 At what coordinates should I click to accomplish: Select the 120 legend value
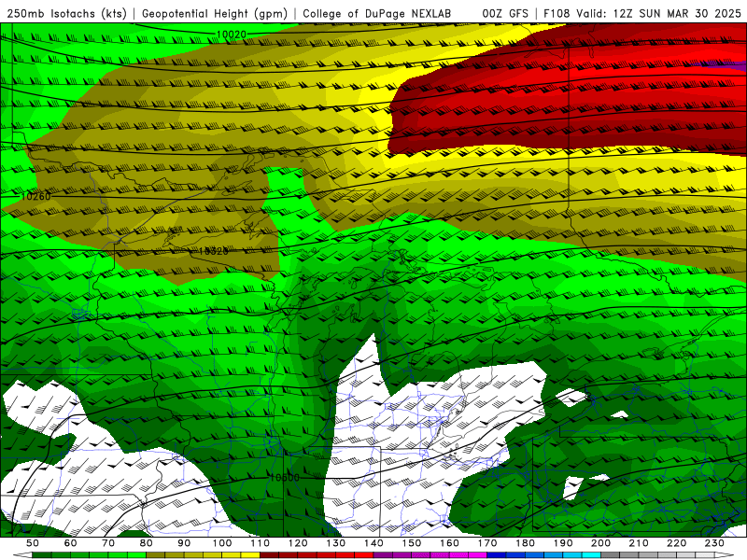pyautogui.click(x=298, y=543)
